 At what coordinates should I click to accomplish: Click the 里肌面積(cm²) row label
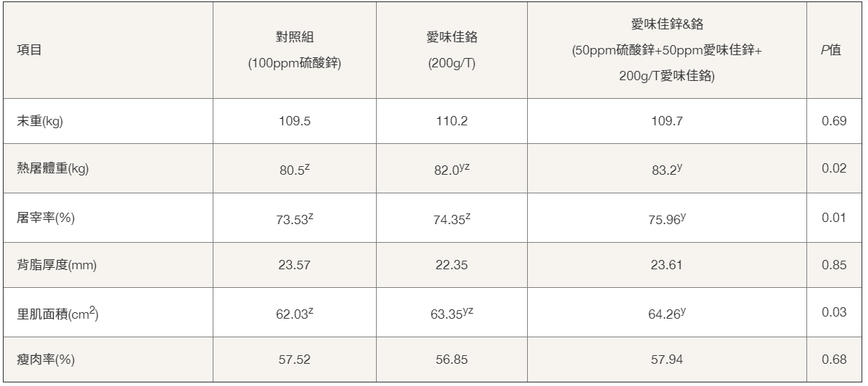(57, 313)
